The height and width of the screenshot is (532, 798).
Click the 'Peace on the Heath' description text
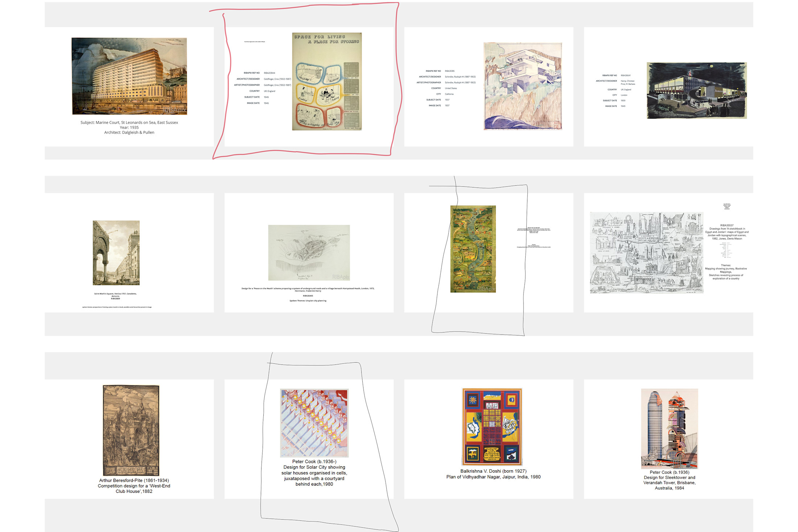[308, 289]
